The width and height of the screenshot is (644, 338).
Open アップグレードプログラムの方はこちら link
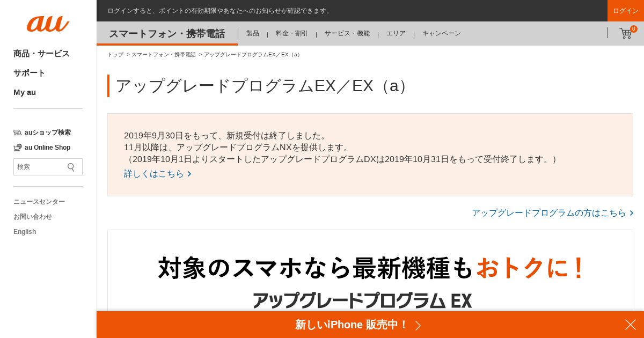[x=553, y=213]
